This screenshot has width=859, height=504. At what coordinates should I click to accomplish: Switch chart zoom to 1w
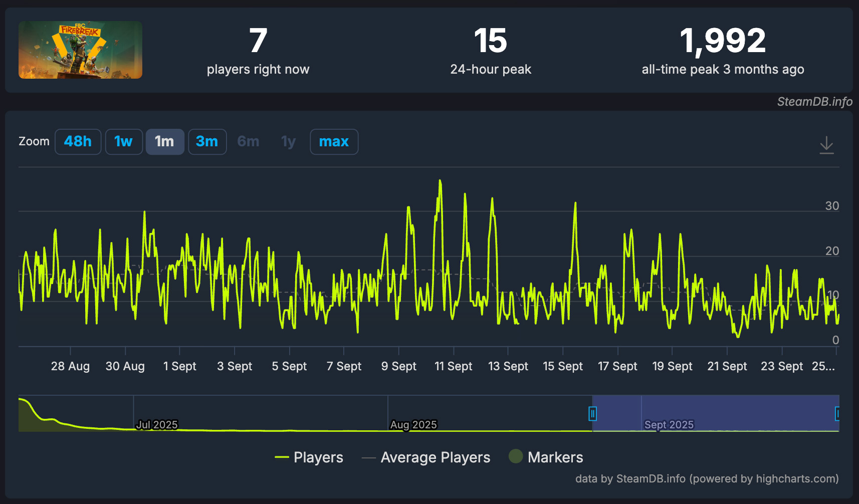coord(123,142)
